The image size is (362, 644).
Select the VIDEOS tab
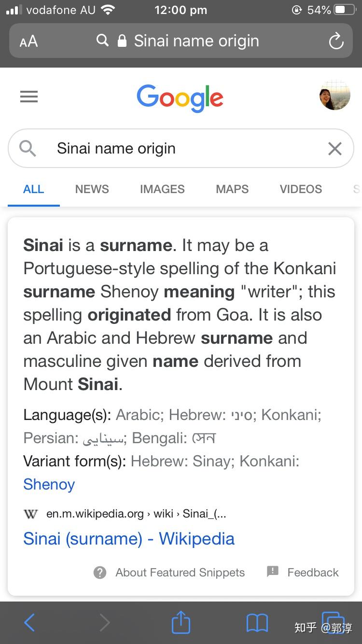tap(301, 189)
